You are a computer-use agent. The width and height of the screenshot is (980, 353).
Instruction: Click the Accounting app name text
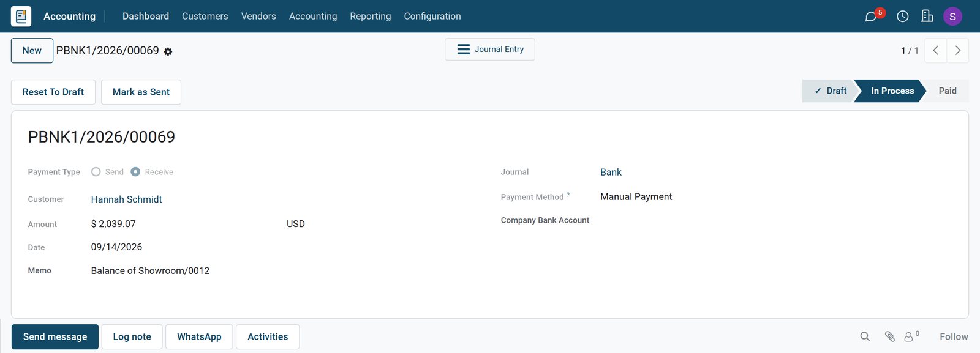point(69,17)
